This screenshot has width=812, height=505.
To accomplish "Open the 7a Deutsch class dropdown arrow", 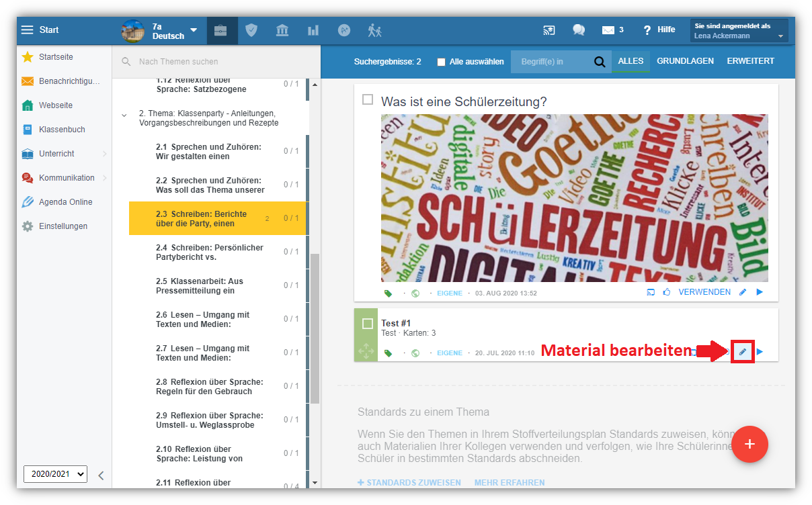I will [194, 30].
